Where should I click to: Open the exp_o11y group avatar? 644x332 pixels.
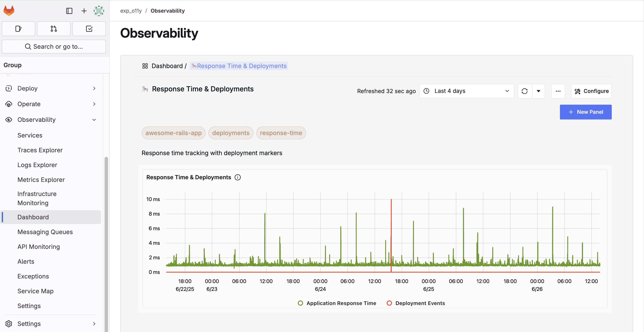coord(99,11)
